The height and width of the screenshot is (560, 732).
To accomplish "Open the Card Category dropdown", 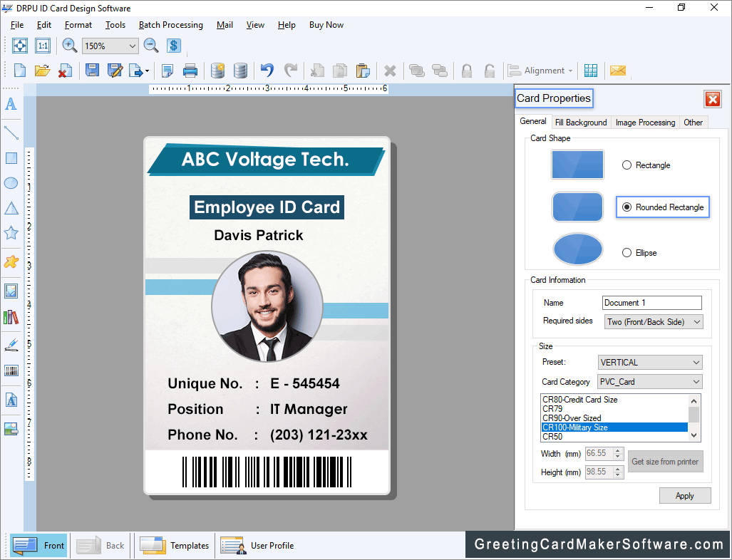I will point(650,382).
